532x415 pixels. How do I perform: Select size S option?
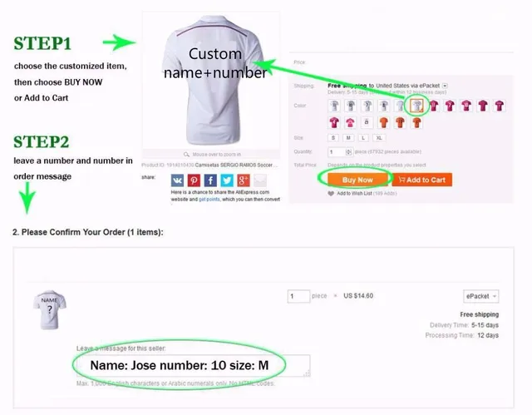pos(333,138)
